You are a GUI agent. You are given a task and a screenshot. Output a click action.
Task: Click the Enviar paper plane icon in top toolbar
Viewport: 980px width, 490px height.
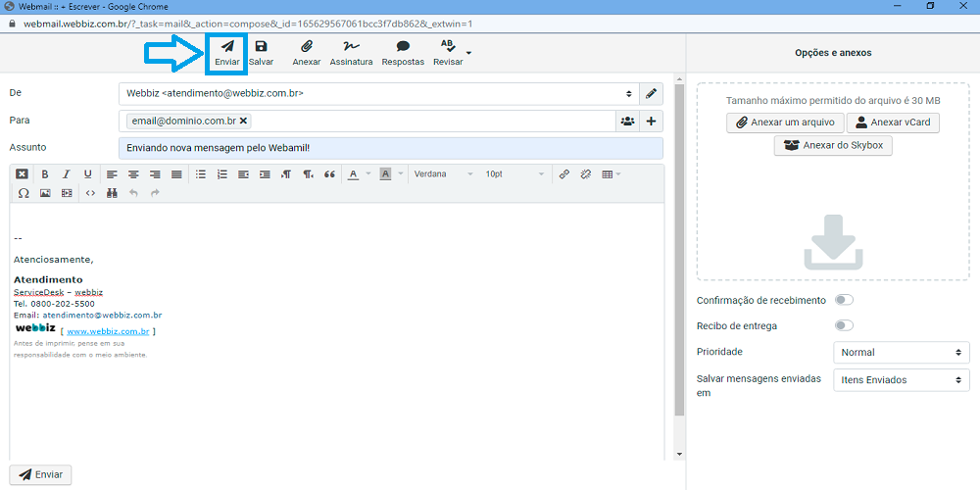tap(226, 47)
